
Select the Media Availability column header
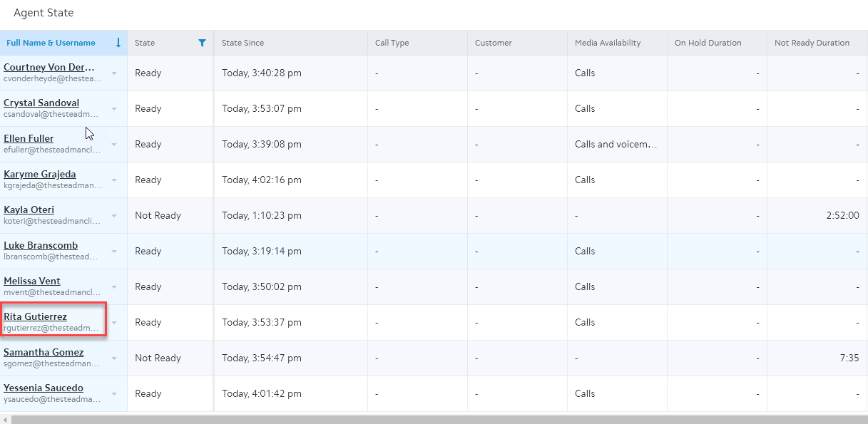pos(608,43)
